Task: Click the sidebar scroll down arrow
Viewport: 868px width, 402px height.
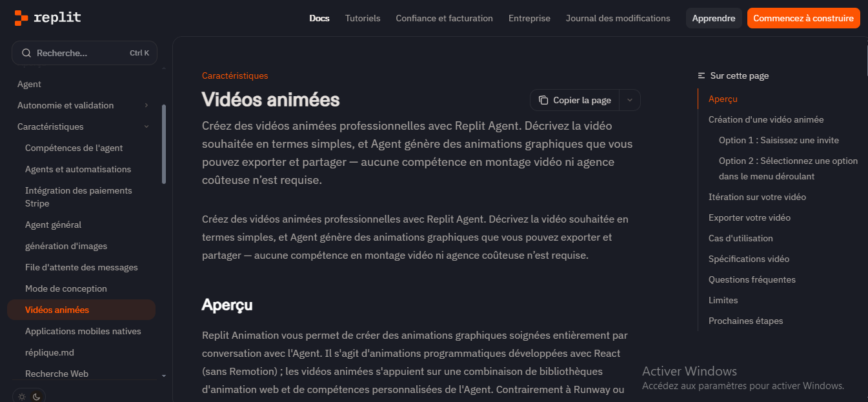Action: (x=164, y=375)
